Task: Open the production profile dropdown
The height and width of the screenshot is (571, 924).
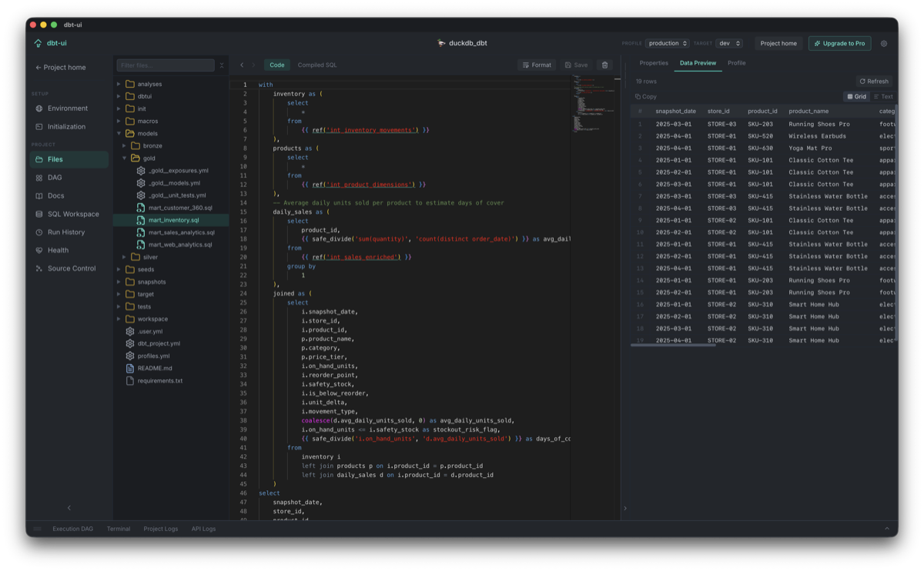Action: pos(668,44)
